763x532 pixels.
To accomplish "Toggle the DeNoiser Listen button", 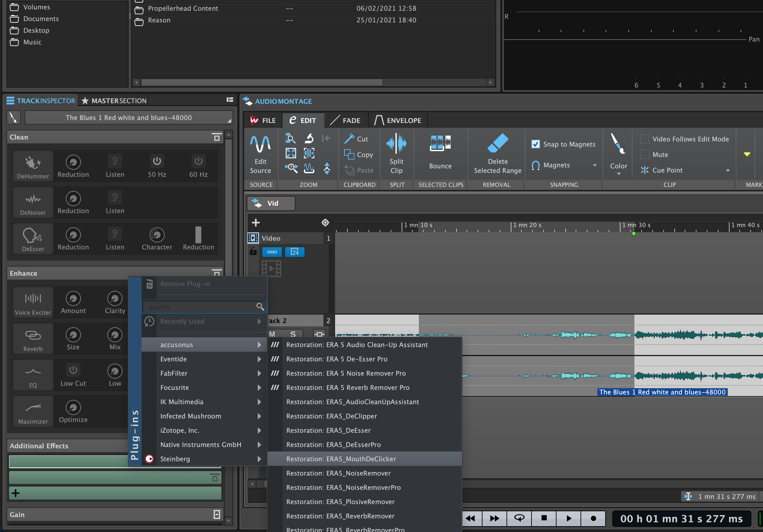I will tap(115, 198).
